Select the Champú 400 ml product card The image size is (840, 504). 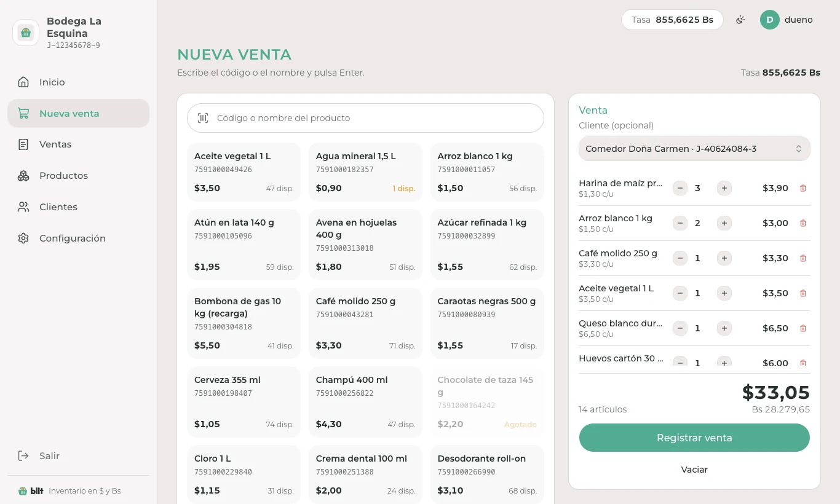[x=365, y=402]
